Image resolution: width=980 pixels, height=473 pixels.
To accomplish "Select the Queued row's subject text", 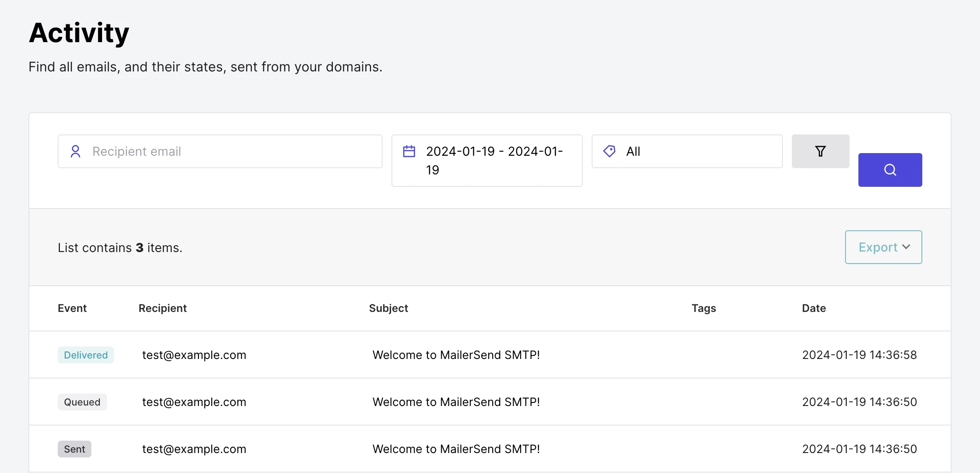I will [456, 402].
